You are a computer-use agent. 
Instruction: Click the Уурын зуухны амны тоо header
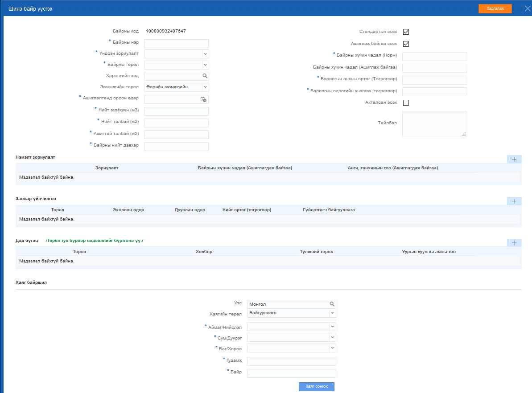click(x=429, y=252)
